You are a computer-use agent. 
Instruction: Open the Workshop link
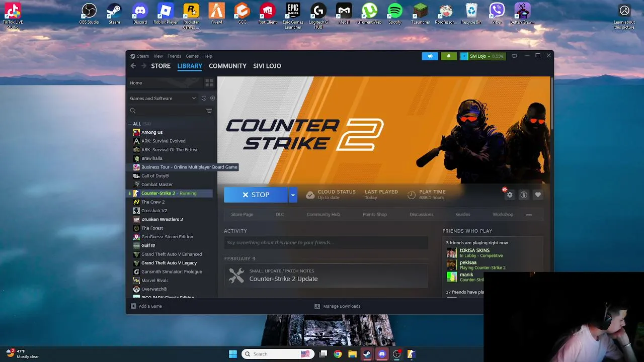[x=503, y=215]
